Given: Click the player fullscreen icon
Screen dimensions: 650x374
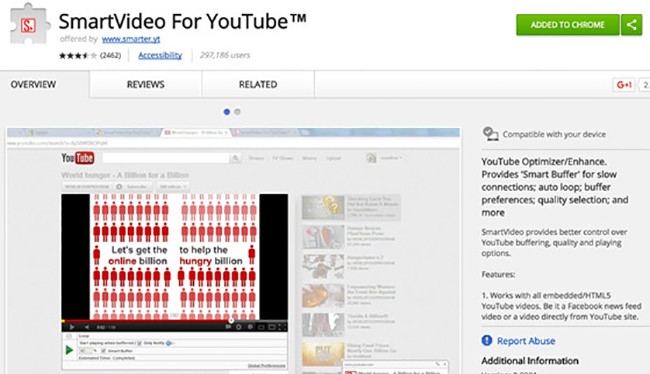Looking at the screenshot, I should click(x=282, y=327).
